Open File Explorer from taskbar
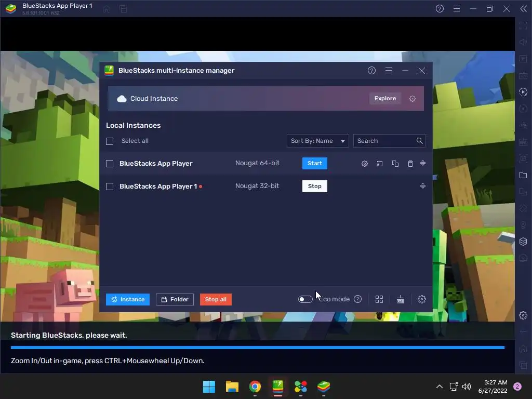Screen dimensions: 532x399 click(x=232, y=387)
